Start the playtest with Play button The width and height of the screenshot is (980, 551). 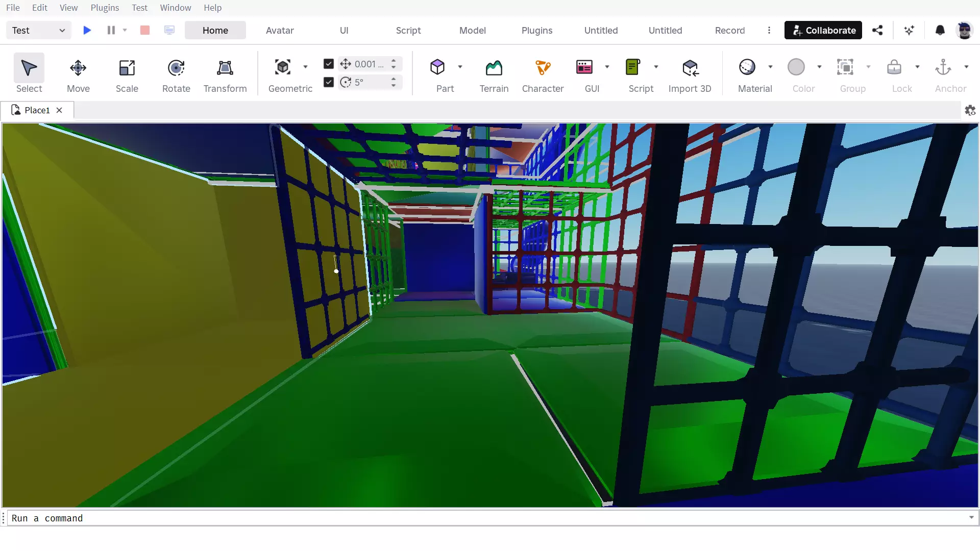[x=87, y=31]
